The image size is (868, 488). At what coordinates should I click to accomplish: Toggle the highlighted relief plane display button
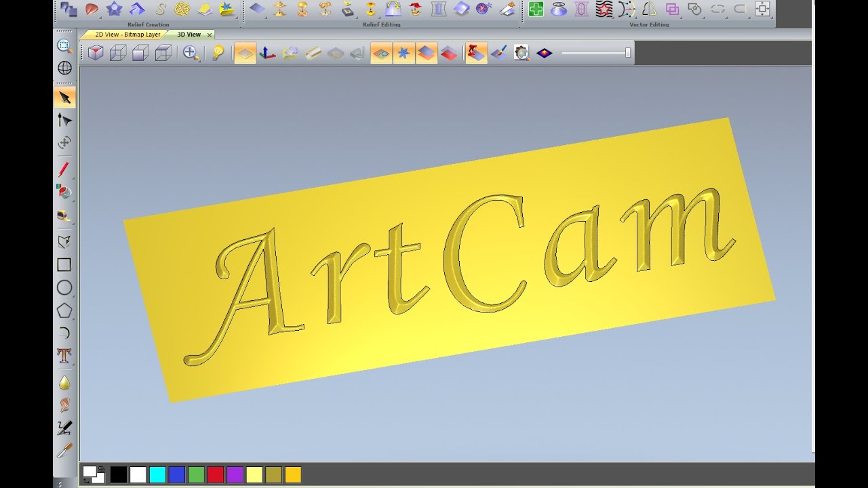point(245,53)
